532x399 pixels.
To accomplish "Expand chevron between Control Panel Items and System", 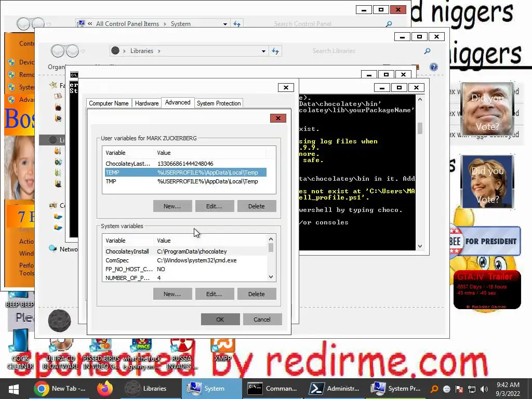I will click(165, 24).
